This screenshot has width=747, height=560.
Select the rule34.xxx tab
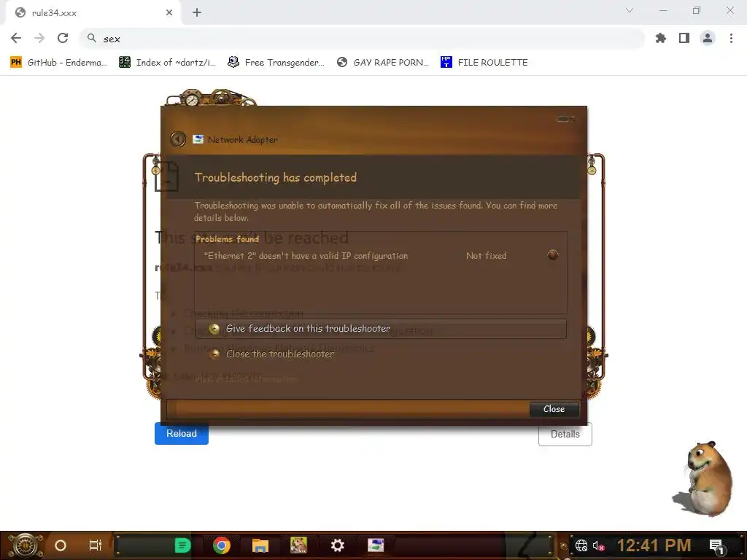(x=93, y=12)
